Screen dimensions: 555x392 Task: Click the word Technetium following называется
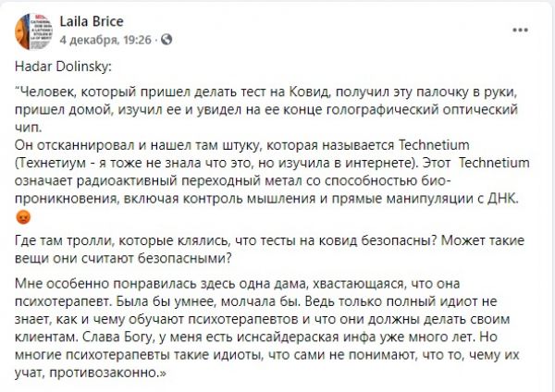[x=434, y=145]
